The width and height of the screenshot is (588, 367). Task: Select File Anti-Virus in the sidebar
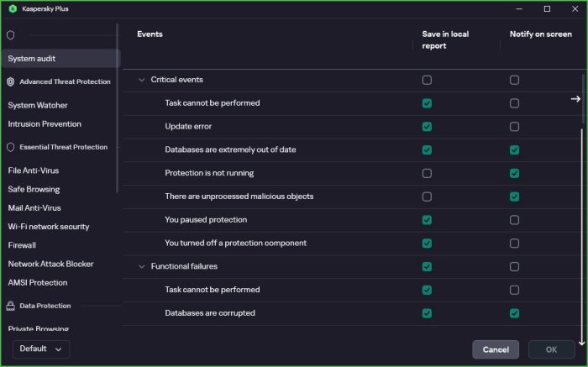tap(34, 170)
